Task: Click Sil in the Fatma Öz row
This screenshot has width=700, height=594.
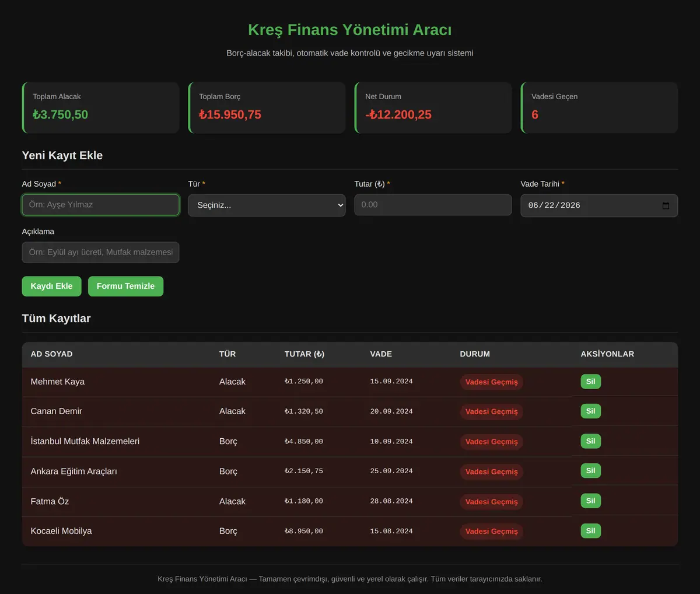Action: pyautogui.click(x=590, y=501)
